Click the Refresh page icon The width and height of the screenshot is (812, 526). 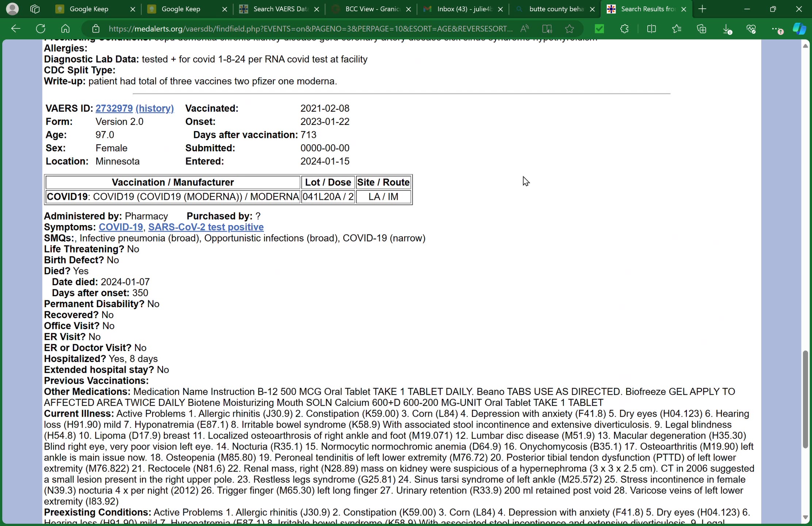[x=41, y=28]
